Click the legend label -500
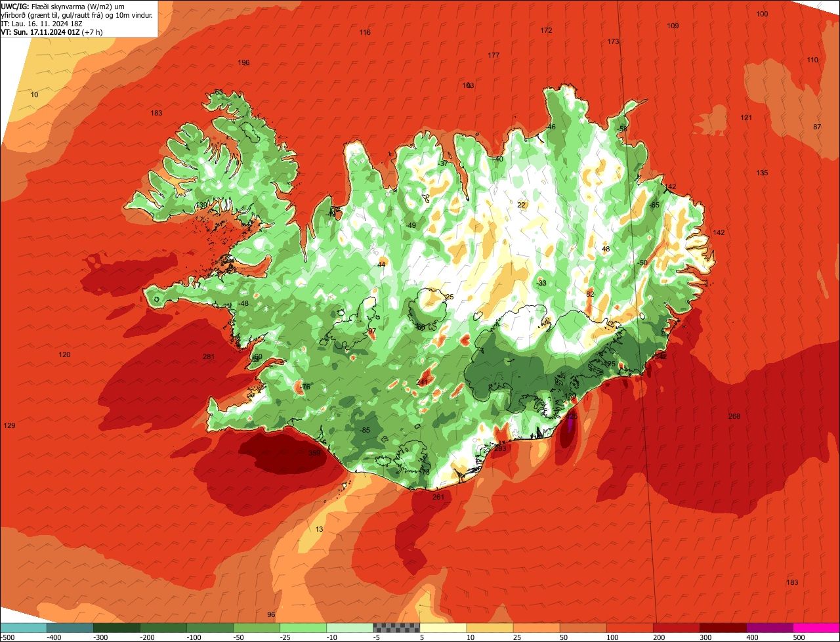This screenshot has width=840, height=642. [x=7, y=637]
